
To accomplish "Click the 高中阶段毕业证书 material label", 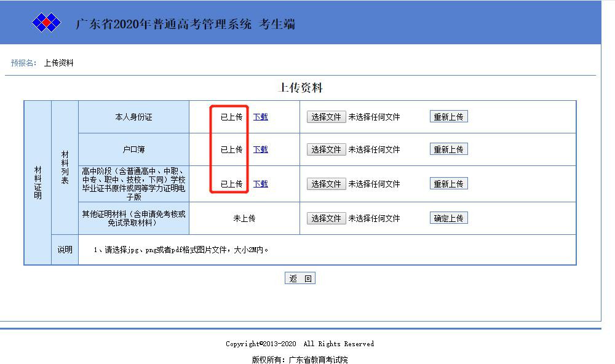I will pyautogui.click(x=133, y=184).
